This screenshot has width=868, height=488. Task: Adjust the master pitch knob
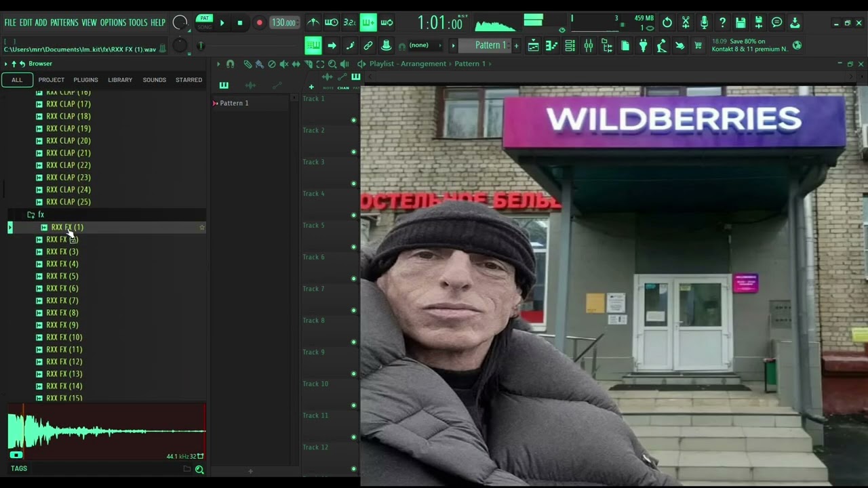pos(180,45)
